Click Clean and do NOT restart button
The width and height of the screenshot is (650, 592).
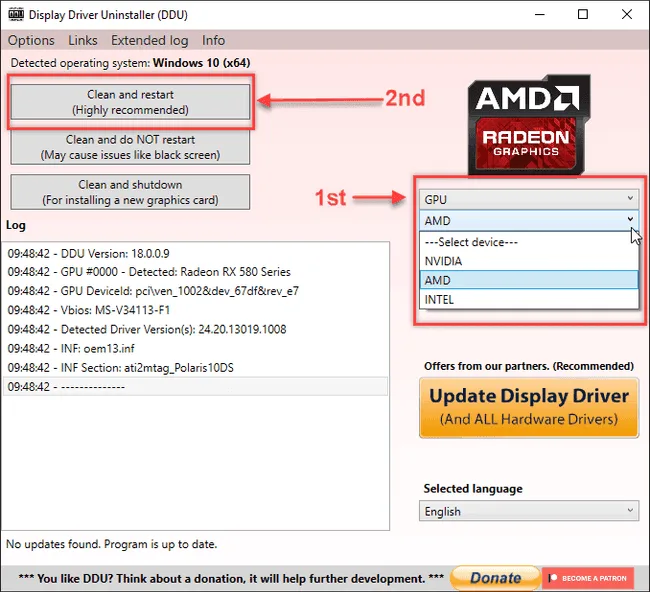[x=130, y=147]
